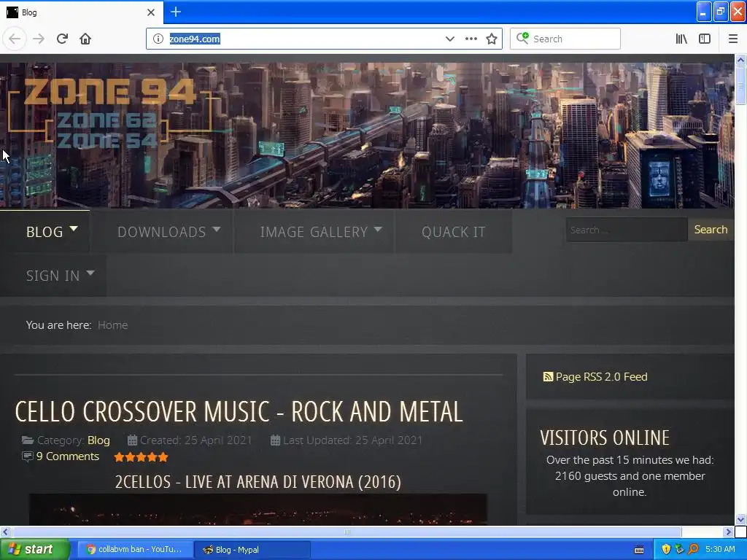The width and height of the screenshot is (747, 560).
Task: Click the horizontal scrollbar thumb
Action: pyautogui.click(x=347, y=532)
